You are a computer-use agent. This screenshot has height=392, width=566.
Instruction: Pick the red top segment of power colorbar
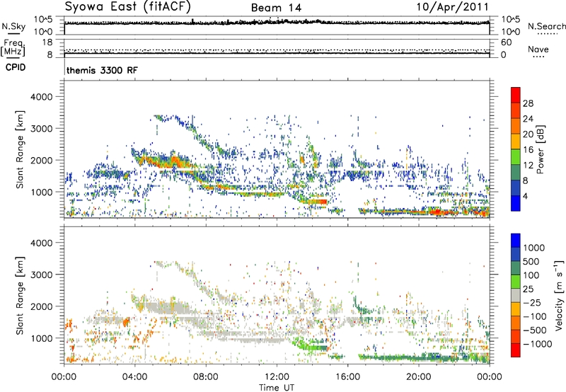[516, 95]
